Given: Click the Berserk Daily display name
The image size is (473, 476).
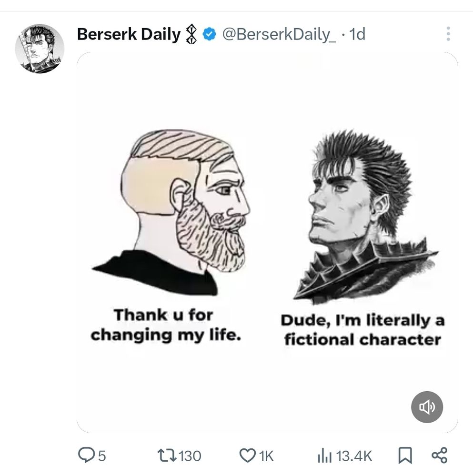Looking at the screenshot, I should pos(129,34).
